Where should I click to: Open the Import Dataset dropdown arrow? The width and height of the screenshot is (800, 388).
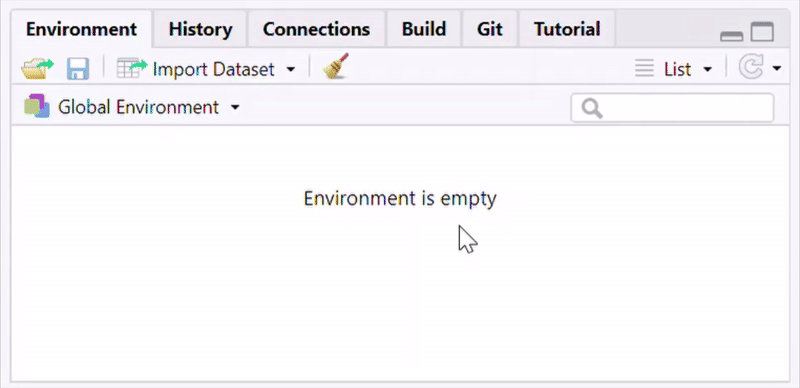290,69
